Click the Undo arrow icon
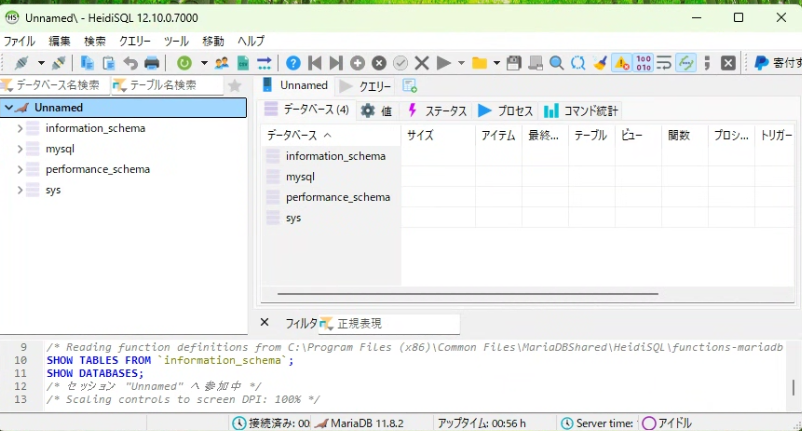 [130, 63]
